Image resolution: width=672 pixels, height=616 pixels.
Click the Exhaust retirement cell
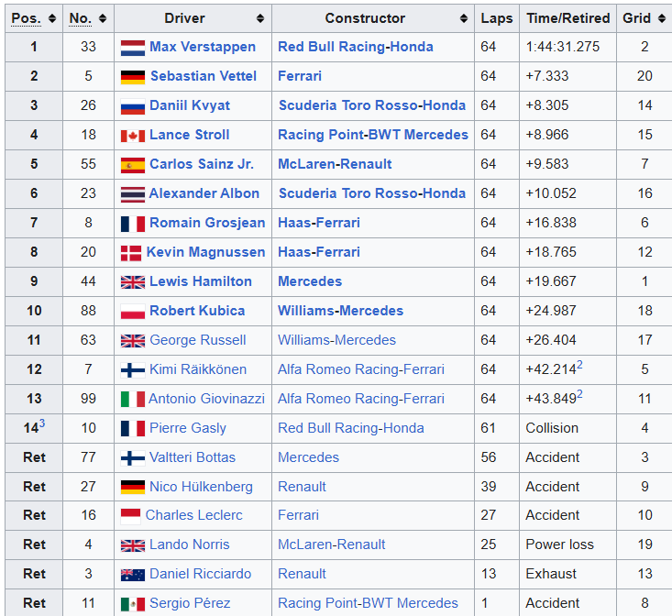click(x=567, y=574)
